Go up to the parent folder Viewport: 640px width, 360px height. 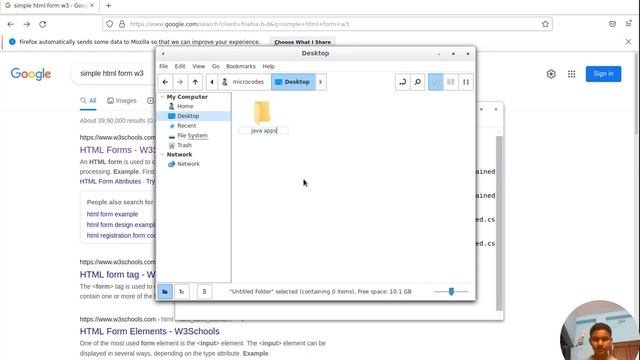click(x=196, y=82)
